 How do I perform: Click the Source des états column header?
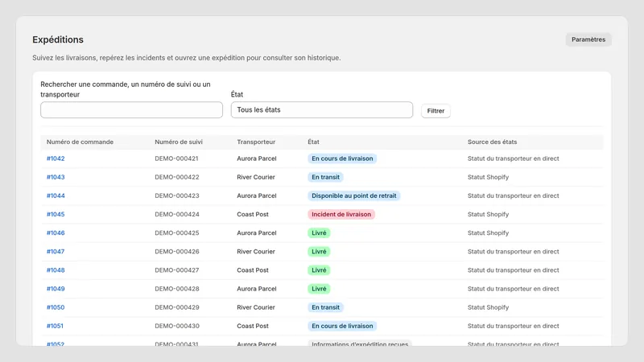point(492,142)
